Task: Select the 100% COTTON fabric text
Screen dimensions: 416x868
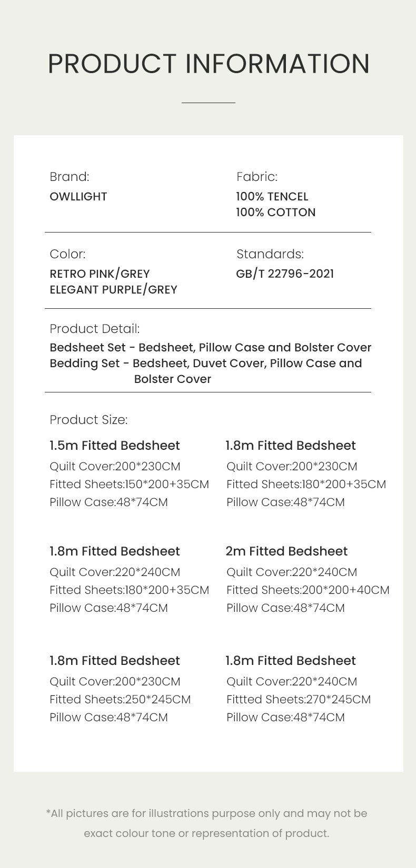Action: click(x=276, y=213)
